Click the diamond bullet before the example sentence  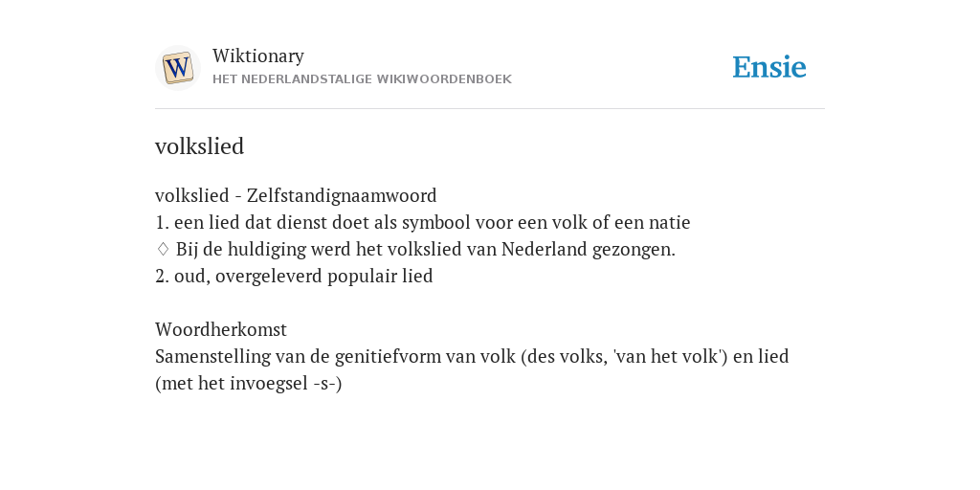point(163,250)
